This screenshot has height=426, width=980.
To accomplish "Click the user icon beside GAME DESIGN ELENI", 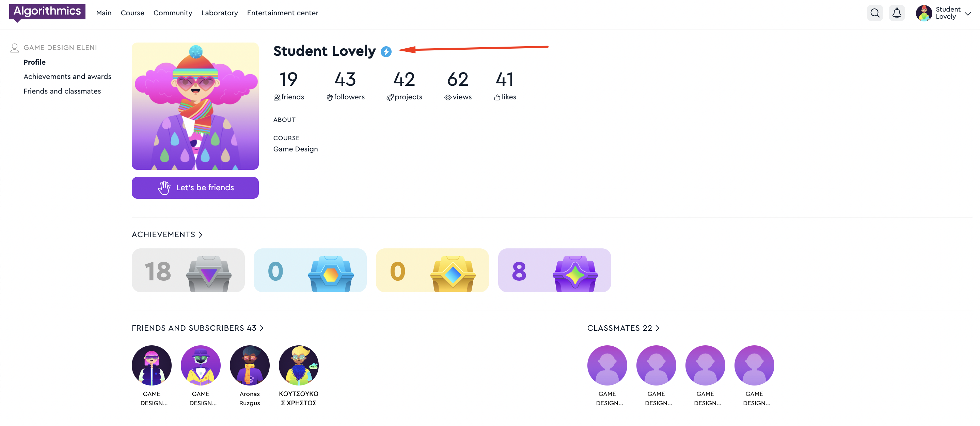I will (x=14, y=48).
